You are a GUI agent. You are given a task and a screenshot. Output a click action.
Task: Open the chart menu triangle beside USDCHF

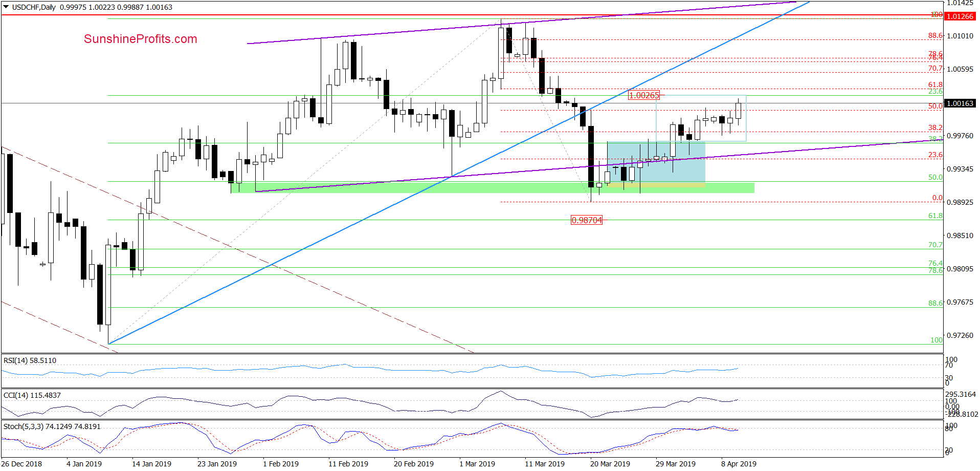(x=6, y=7)
